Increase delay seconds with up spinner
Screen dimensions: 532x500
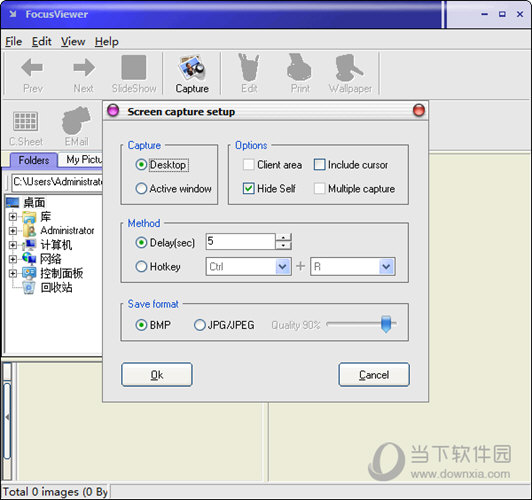(x=283, y=237)
